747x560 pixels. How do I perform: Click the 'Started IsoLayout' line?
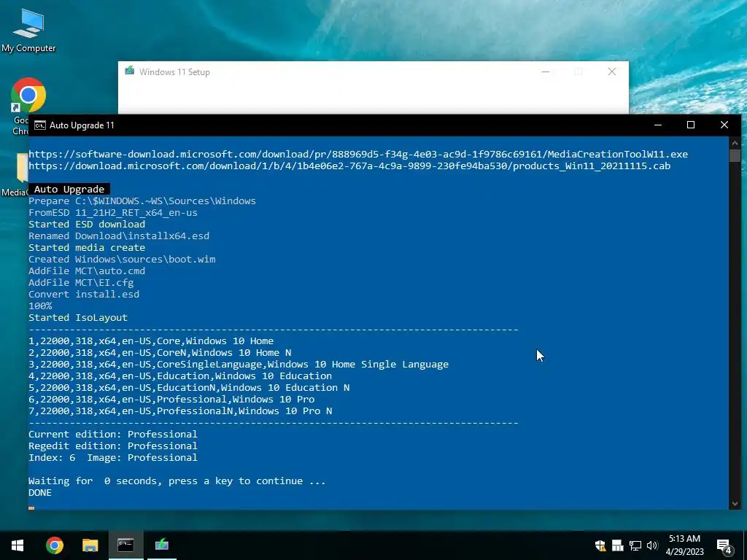78,317
